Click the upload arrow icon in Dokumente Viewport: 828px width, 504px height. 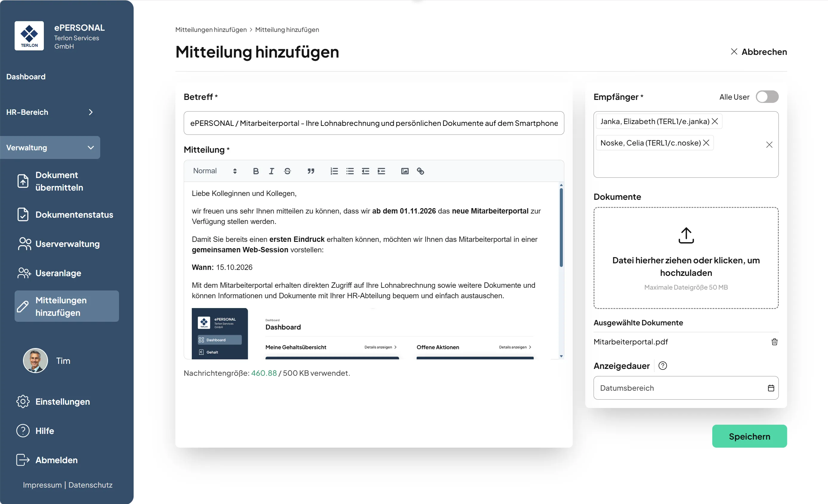click(686, 235)
